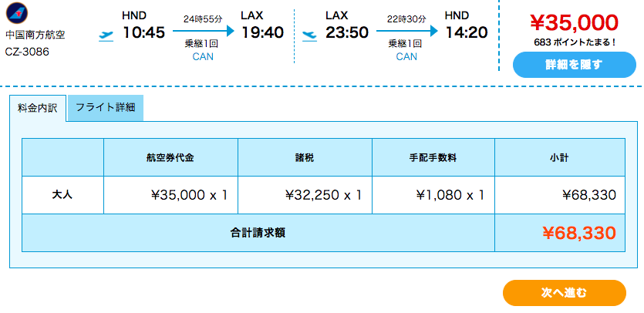Image resolution: width=644 pixels, height=313 pixels.
Task: Click the return flight plane icon
Action: point(310,36)
